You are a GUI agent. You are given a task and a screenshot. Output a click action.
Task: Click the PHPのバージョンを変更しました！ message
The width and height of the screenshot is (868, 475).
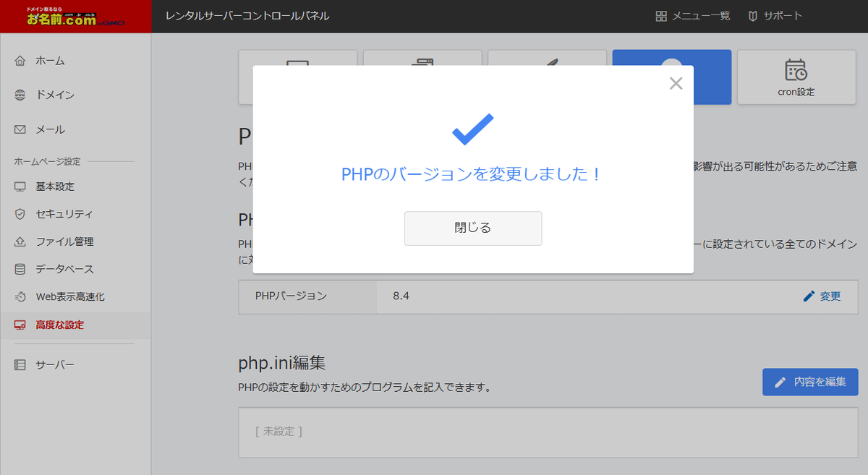click(472, 174)
